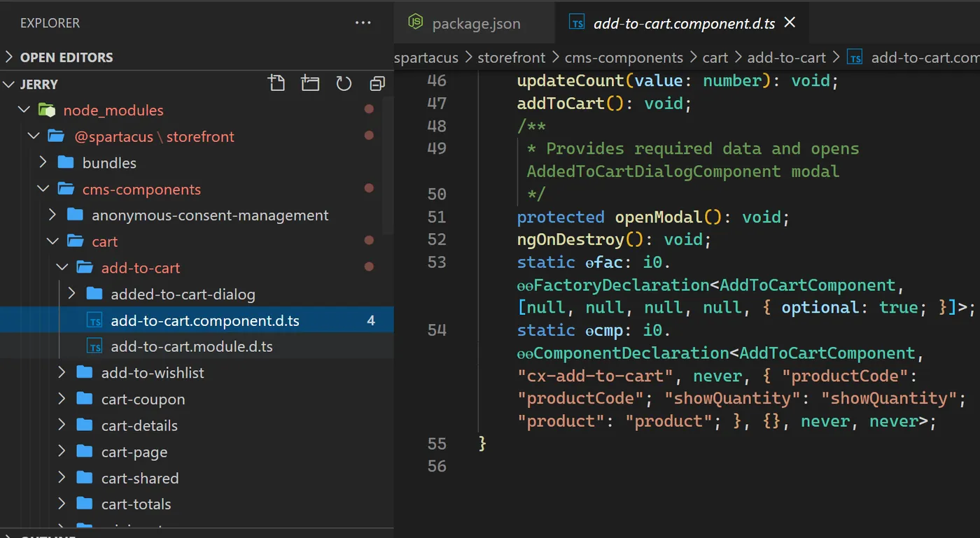This screenshot has height=538, width=980.
Task: Expand anonymous-consent-management folder chevron
Action: 52,215
